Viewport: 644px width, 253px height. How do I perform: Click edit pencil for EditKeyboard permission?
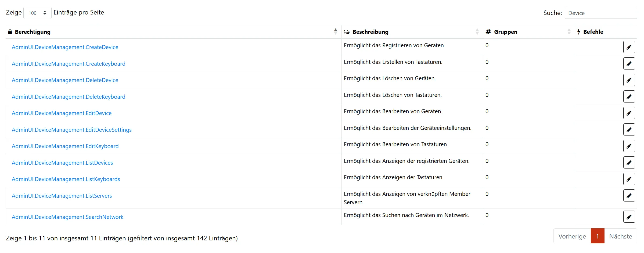(x=629, y=146)
